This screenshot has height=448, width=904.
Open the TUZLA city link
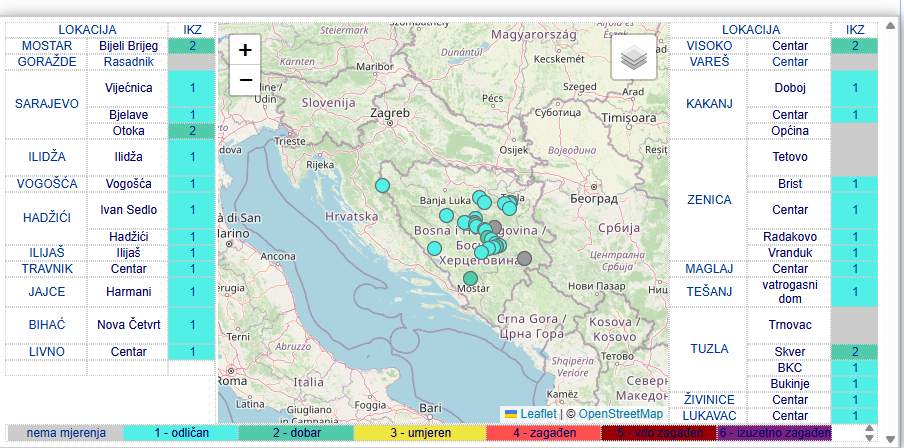[x=709, y=349]
